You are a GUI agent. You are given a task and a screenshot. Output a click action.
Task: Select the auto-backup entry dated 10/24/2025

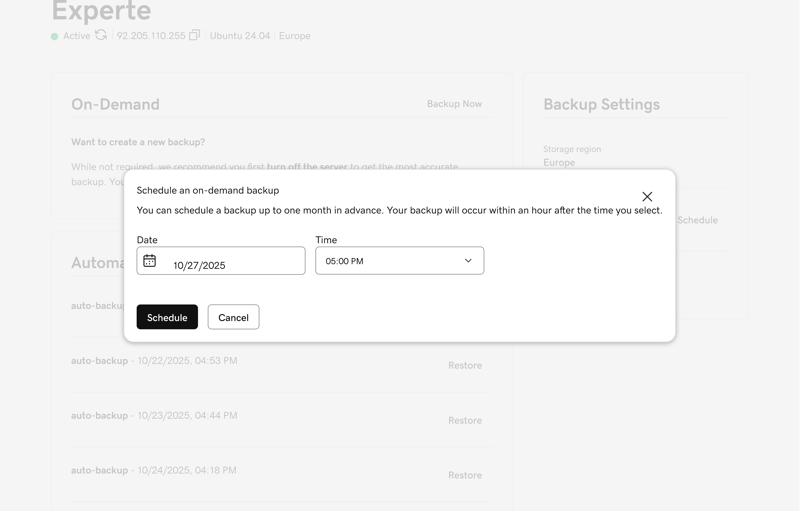(154, 470)
